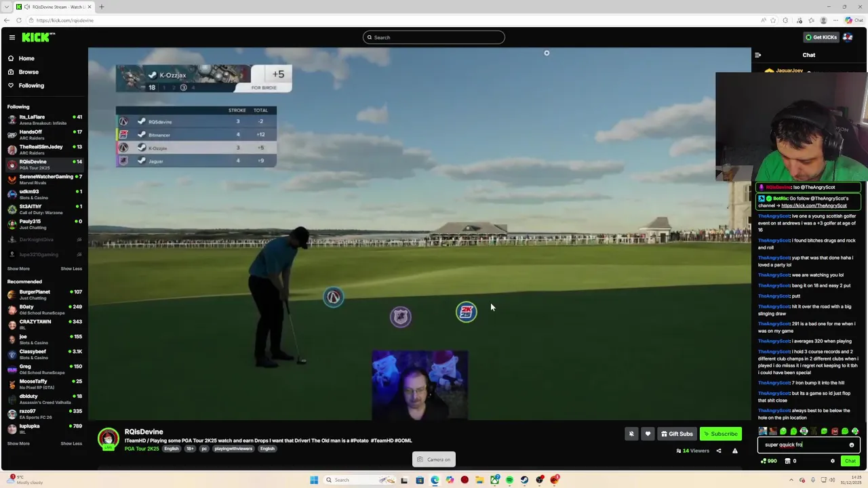Click the Gift Subs button

[x=677, y=434]
